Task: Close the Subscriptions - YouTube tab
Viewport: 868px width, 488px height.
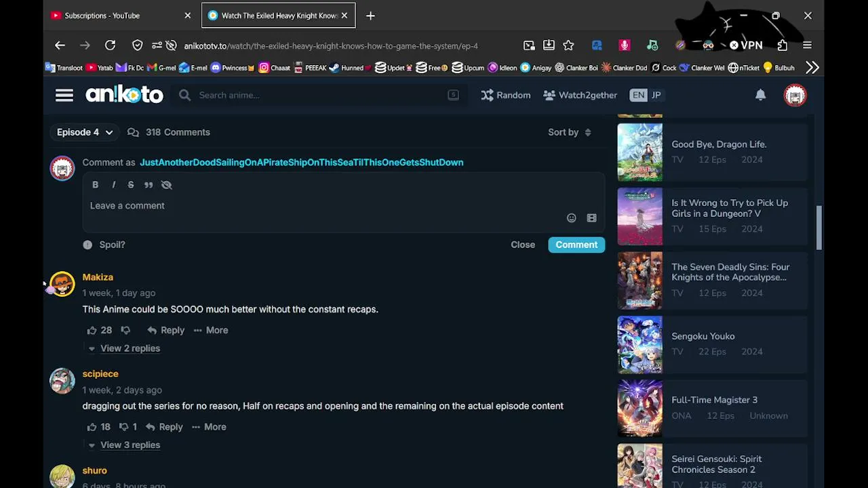Action: tap(188, 16)
